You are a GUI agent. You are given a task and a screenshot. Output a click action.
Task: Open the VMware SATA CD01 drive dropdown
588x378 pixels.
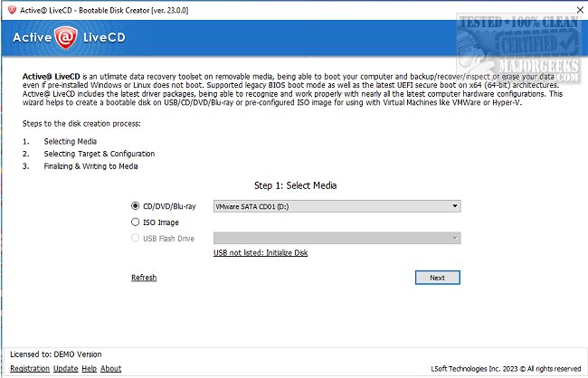click(335, 206)
